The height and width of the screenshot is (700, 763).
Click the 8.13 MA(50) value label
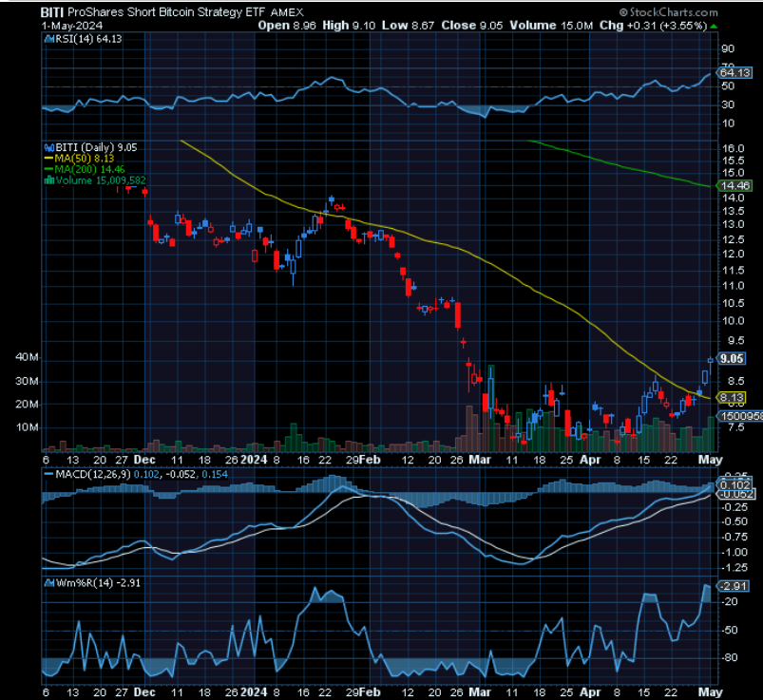[733, 397]
